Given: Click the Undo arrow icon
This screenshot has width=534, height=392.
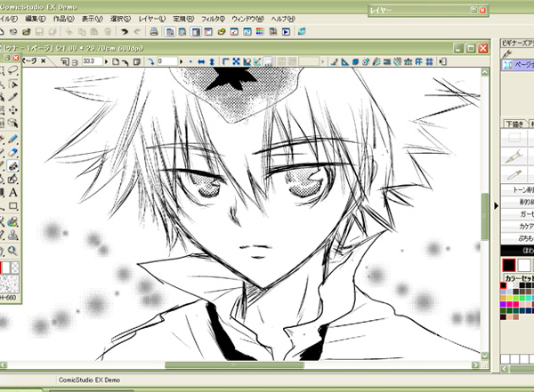Looking at the screenshot, I should pyautogui.click(x=125, y=32).
